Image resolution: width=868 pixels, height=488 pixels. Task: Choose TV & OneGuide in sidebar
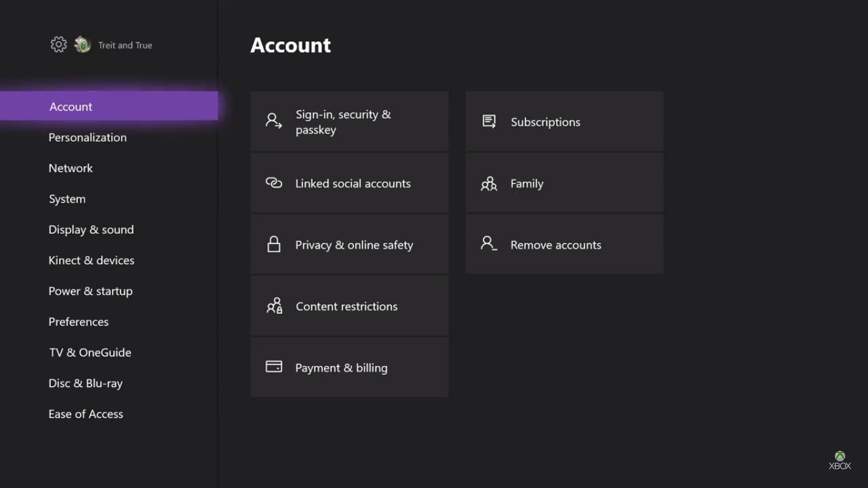[90, 353]
